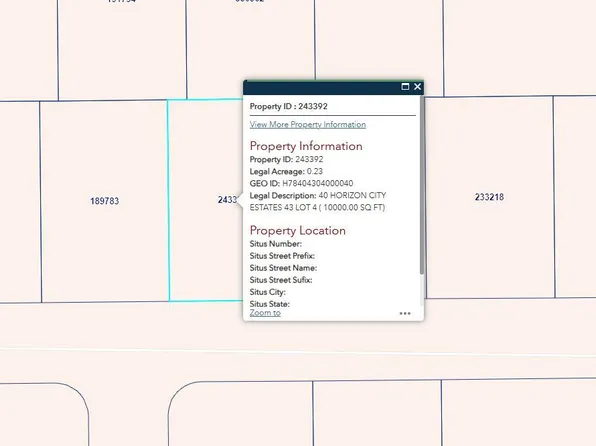
Task: Open View More Property Information link
Action: (x=308, y=125)
